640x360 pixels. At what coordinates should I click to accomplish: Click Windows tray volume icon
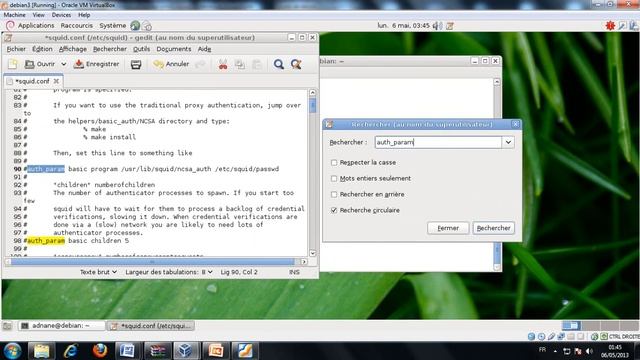[x=589, y=351]
